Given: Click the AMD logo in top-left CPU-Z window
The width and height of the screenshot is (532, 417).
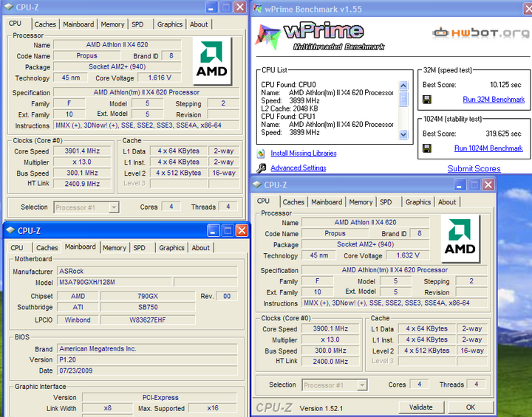Looking at the screenshot, I should (x=212, y=61).
